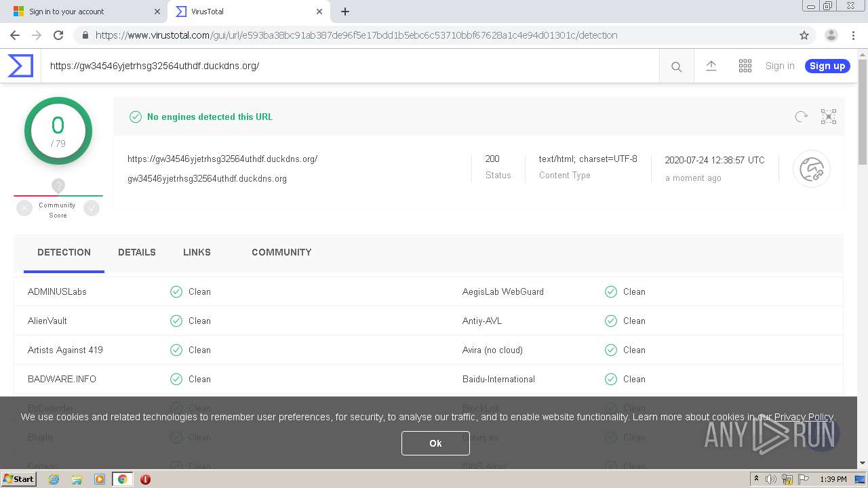Switch to DETAILS tab

pyautogui.click(x=137, y=252)
